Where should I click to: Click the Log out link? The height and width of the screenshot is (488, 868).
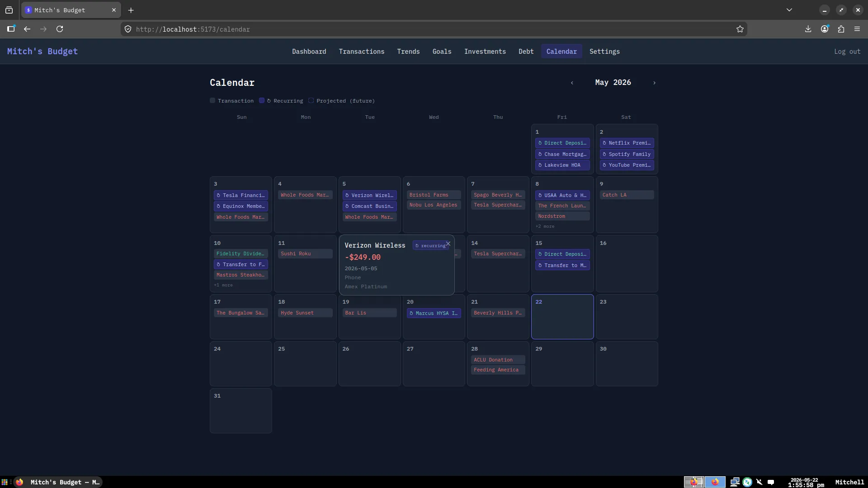pos(847,52)
